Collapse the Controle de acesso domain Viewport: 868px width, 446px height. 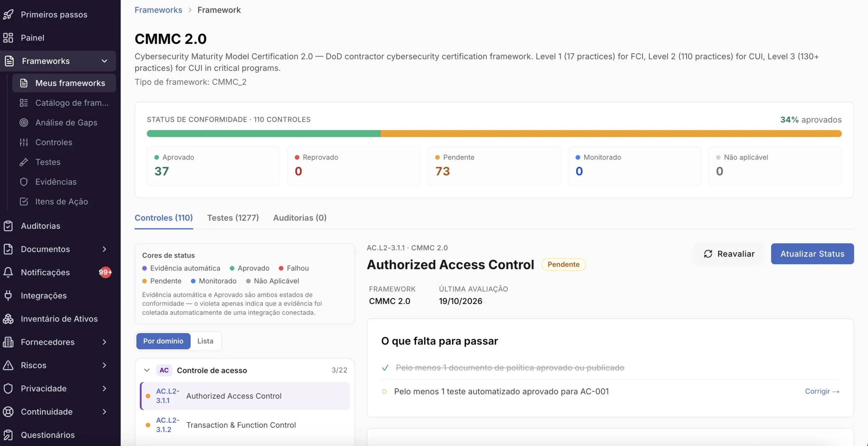pos(146,370)
